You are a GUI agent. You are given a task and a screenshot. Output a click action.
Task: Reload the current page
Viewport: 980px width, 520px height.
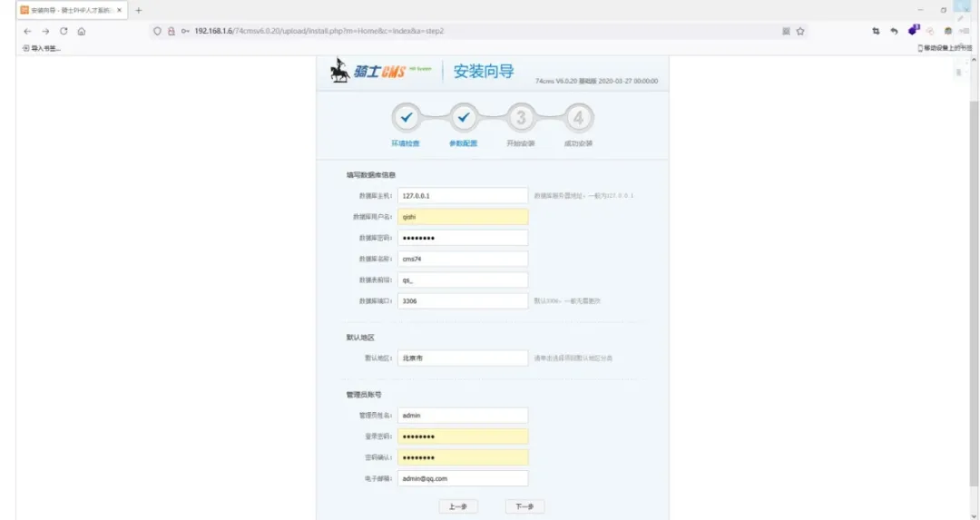(64, 31)
